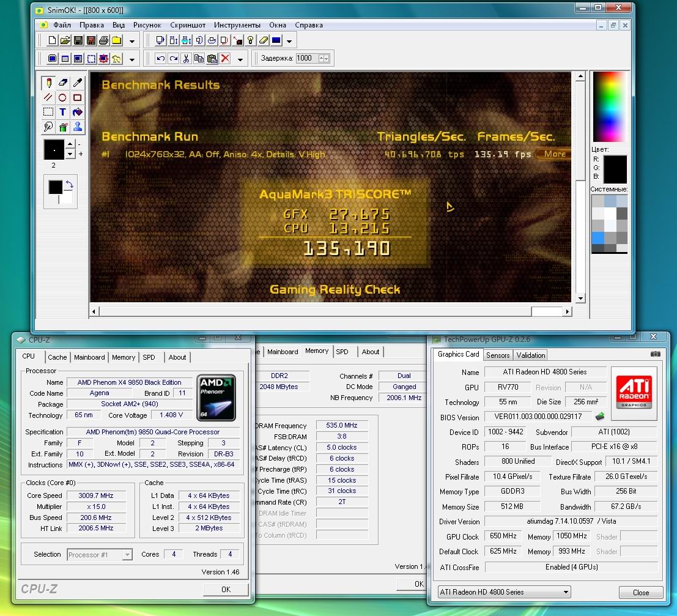Click the vertical scrollbar down arrow
Screen dimensions: 677x616
coord(580,298)
